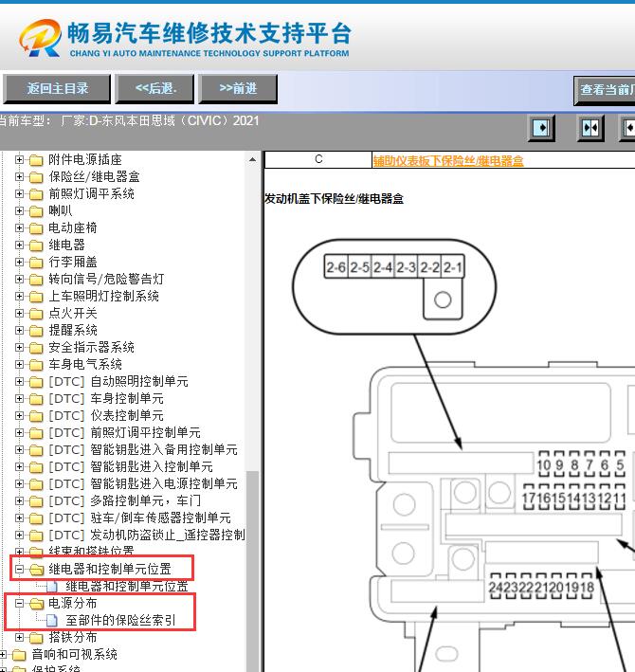Go back with the <<后退 button
Viewport: 635px width, 672px height.
point(155,89)
